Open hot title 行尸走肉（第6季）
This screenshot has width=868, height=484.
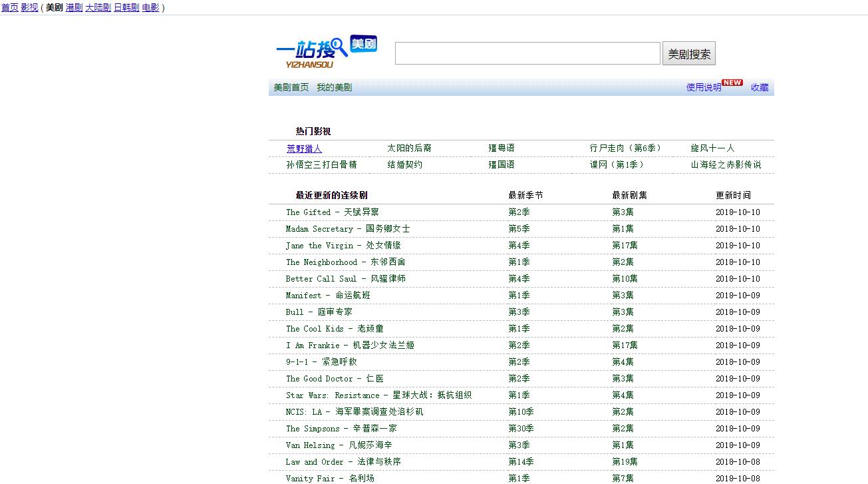pyautogui.click(x=626, y=148)
